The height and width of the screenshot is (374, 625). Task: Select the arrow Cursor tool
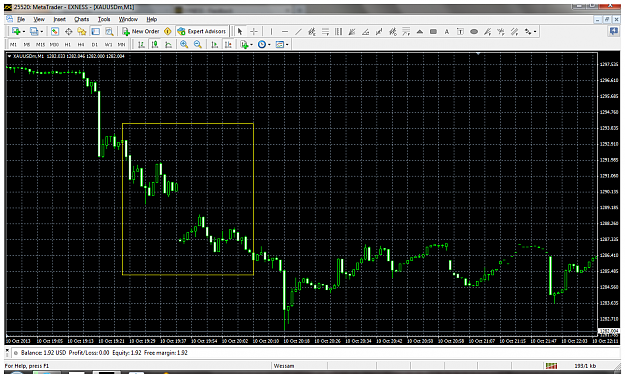[240, 31]
